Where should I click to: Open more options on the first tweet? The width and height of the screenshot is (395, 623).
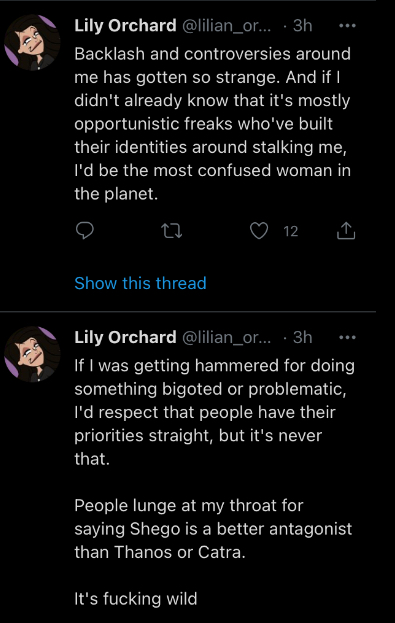[347, 26]
